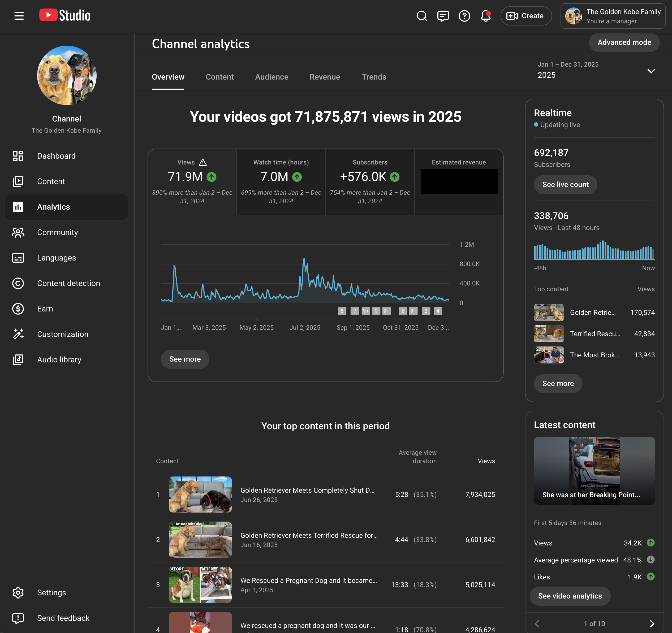Select the Watch time metric card
Viewport: 672px width, 633px height.
point(281,181)
